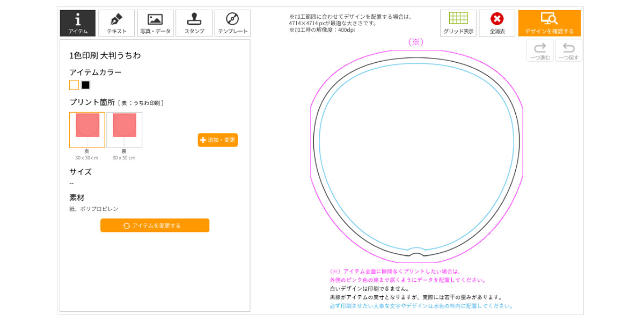The width and height of the screenshot is (644, 322).
Task: Switch to the テキスト tab
Action: coord(116,23)
